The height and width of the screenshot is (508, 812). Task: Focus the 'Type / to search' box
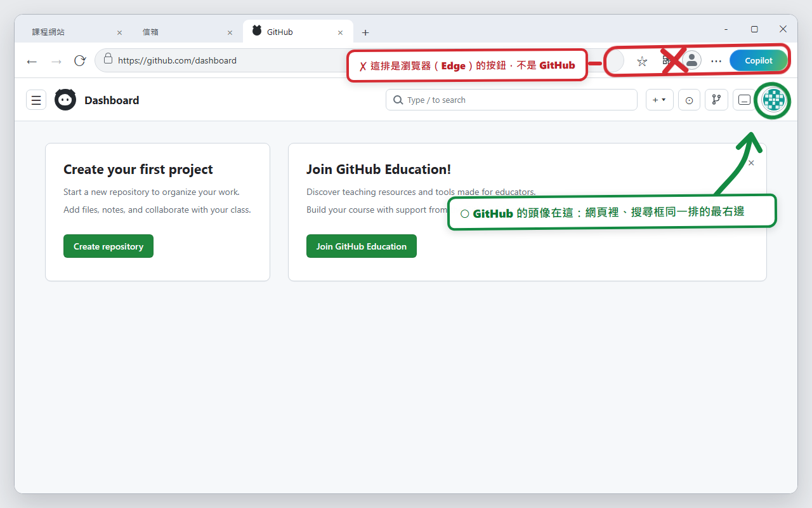(511, 100)
